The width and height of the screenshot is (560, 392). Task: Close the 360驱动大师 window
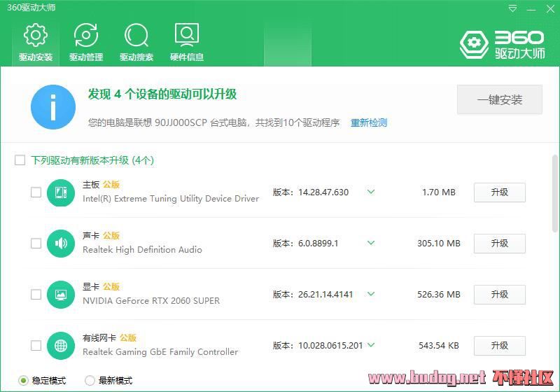(x=550, y=8)
